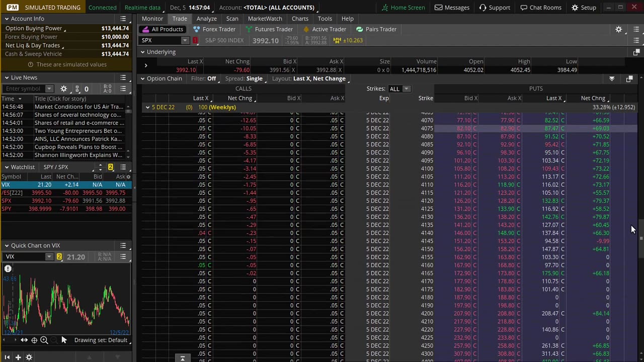
Task: Collapse the left sidebar using the bottom-left arrow
Action: 7,357
